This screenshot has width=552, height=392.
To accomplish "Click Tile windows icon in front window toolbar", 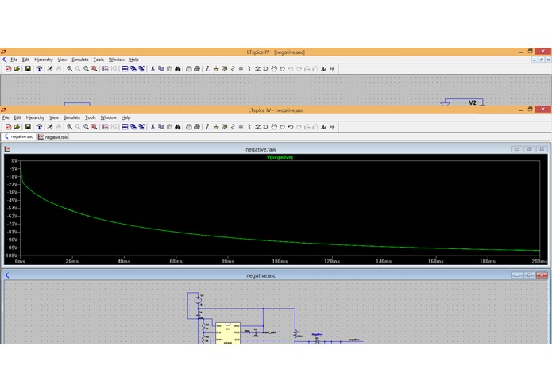I will point(125,127).
